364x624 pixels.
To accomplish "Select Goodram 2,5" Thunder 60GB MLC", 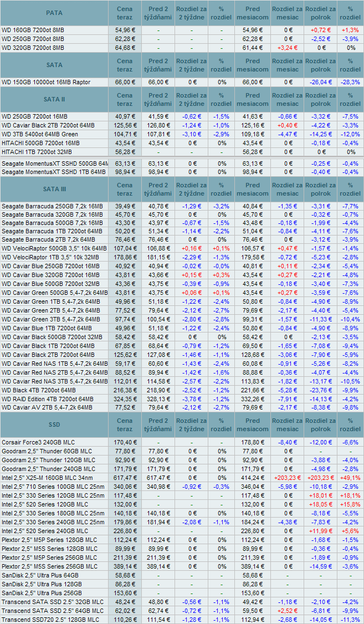I will click(x=47, y=451).
